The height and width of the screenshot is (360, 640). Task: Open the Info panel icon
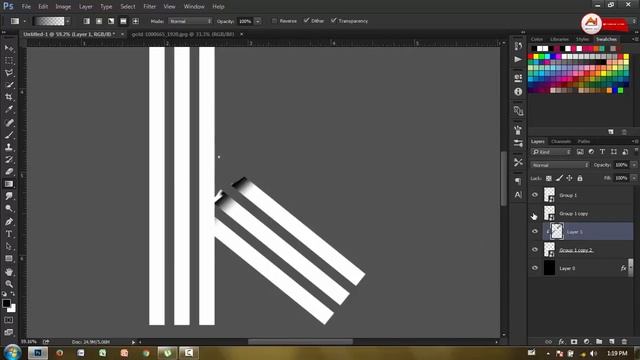pyautogui.click(x=518, y=92)
